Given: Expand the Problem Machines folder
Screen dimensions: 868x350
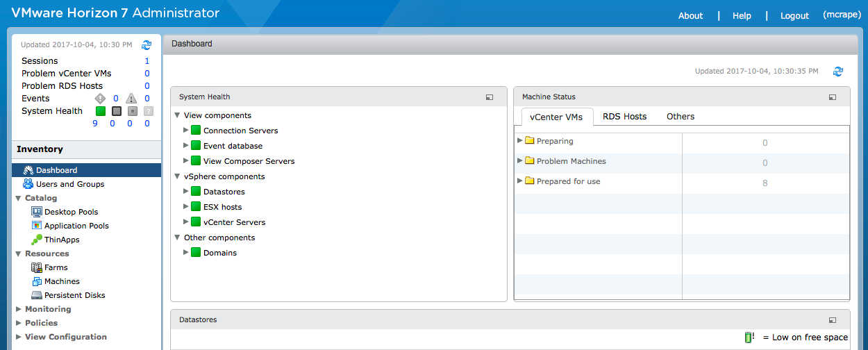Looking at the screenshot, I should [x=520, y=161].
